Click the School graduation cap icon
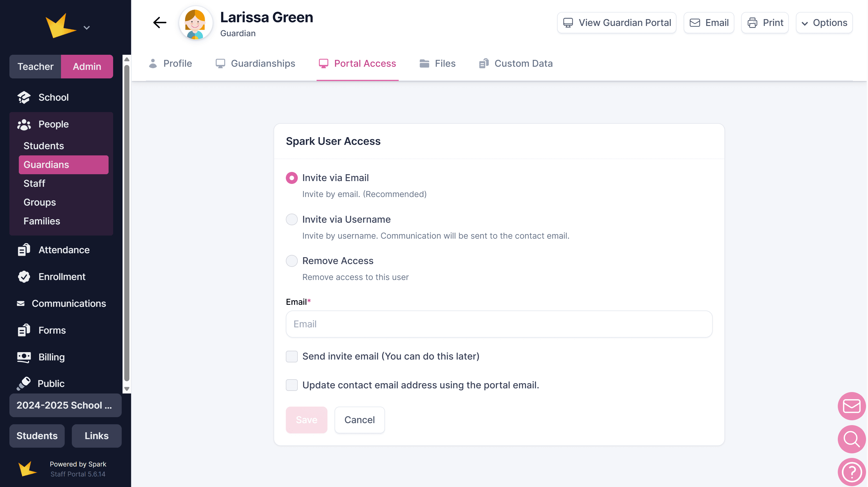The width and height of the screenshot is (868, 487). 24,98
